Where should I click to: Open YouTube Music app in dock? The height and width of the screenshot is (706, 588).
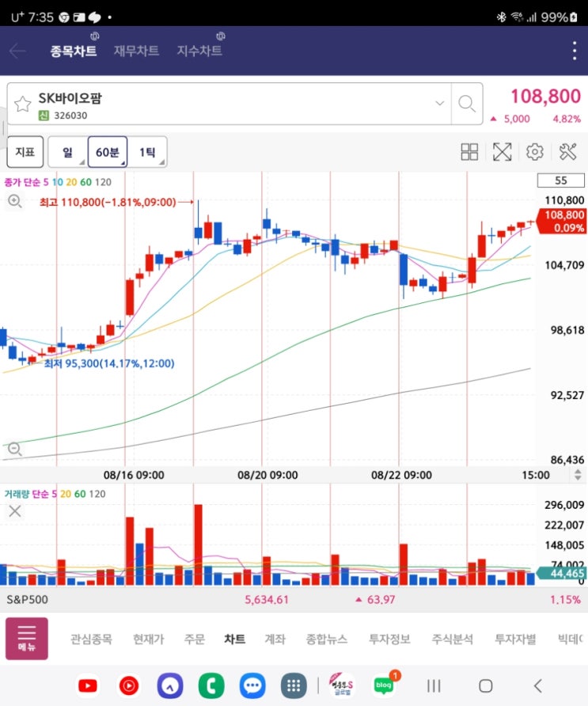click(x=129, y=685)
